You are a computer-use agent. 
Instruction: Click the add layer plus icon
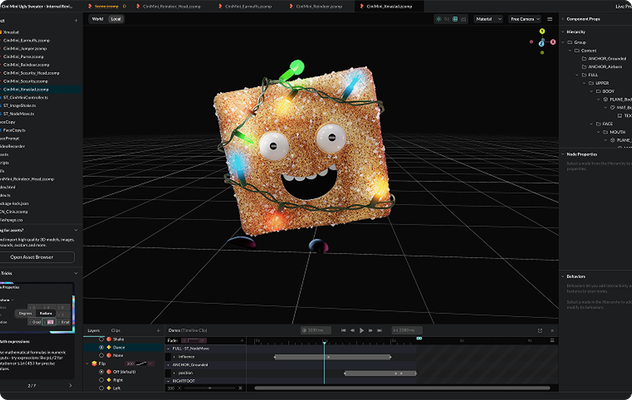(x=159, y=329)
